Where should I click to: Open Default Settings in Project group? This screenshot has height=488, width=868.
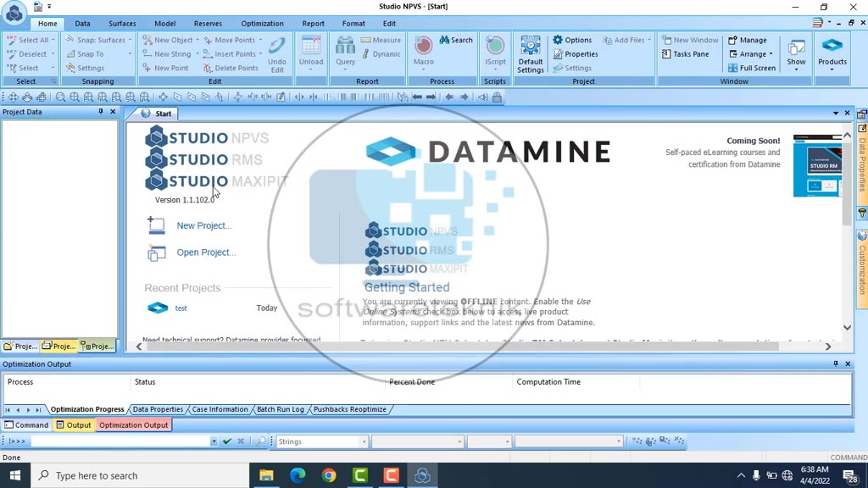click(x=531, y=54)
